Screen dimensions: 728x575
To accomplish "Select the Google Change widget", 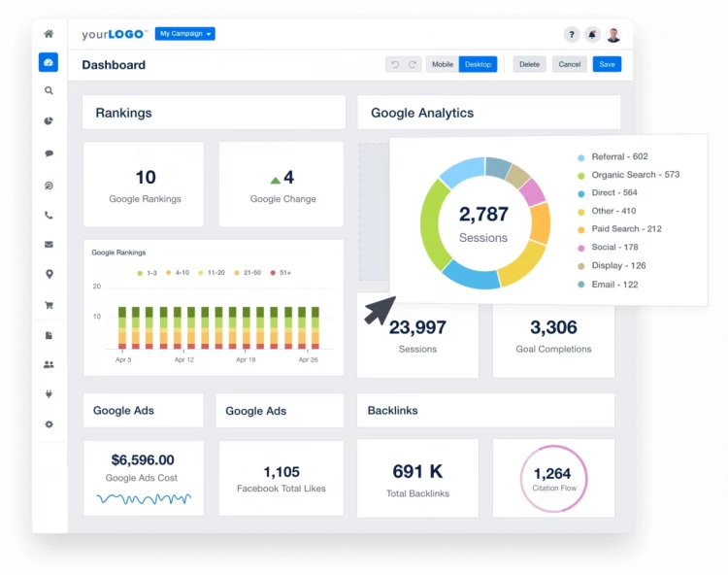I will pyautogui.click(x=281, y=185).
